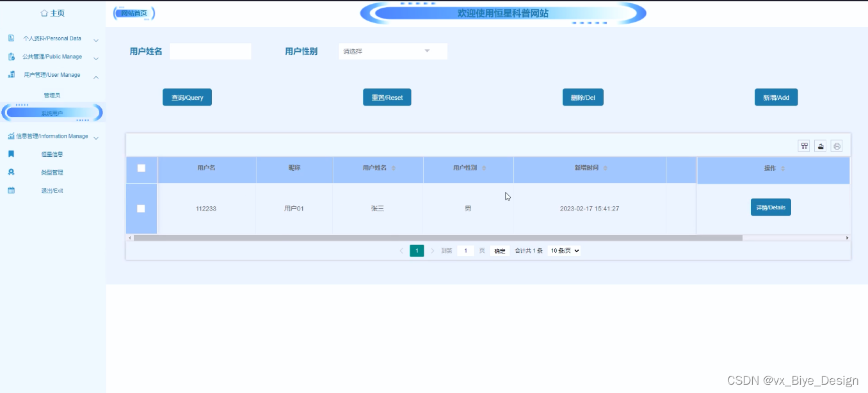The image size is (868, 393).
Task: Click the home icon beside 主页
Action: (x=44, y=13)
